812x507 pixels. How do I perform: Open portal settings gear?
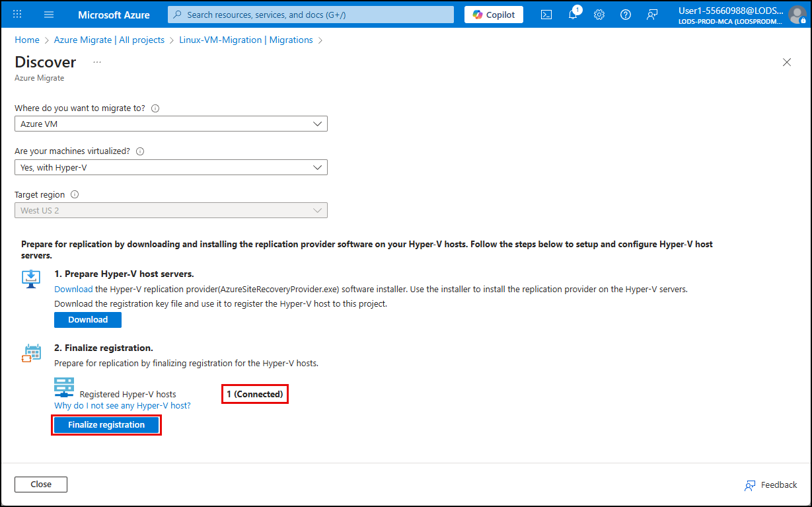(599, 15)
